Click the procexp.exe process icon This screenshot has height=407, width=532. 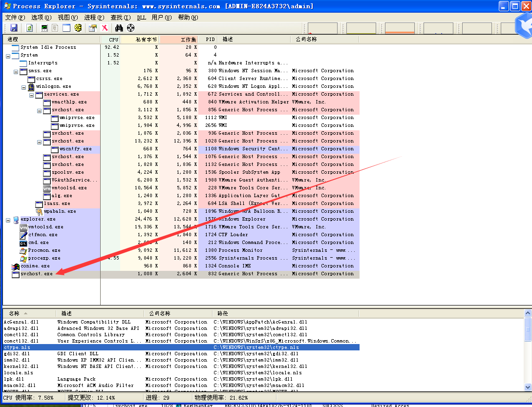(x=23, y=259)
